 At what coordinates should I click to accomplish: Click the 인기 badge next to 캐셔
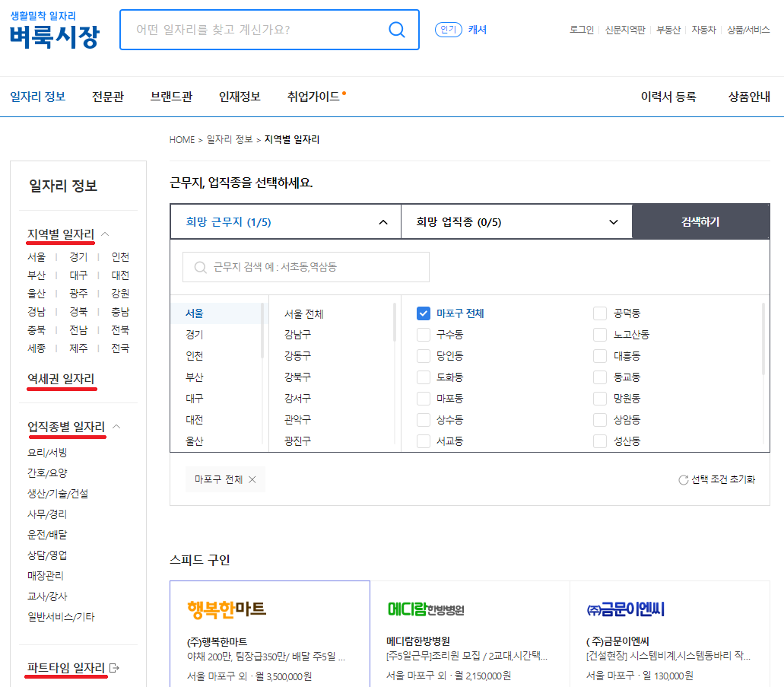449,29
